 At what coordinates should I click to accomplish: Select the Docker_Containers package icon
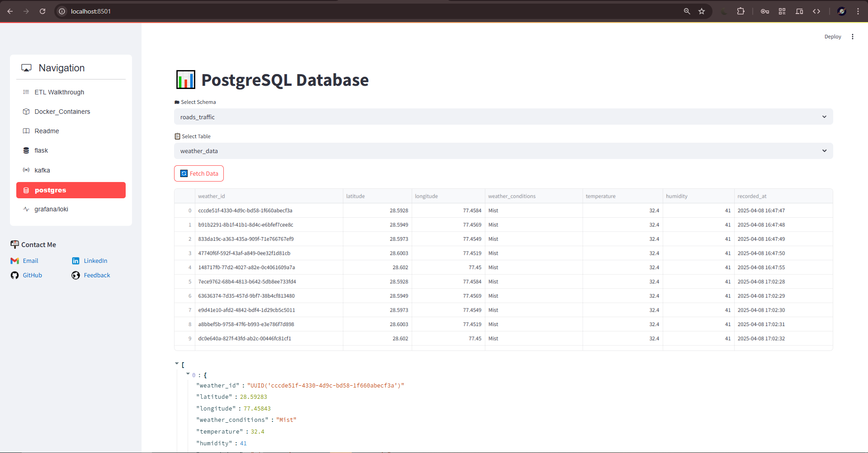coord(26,111)
